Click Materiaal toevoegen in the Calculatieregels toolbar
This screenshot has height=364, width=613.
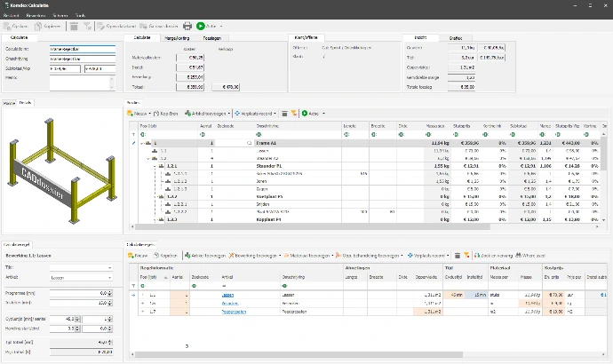pos(307,255)
